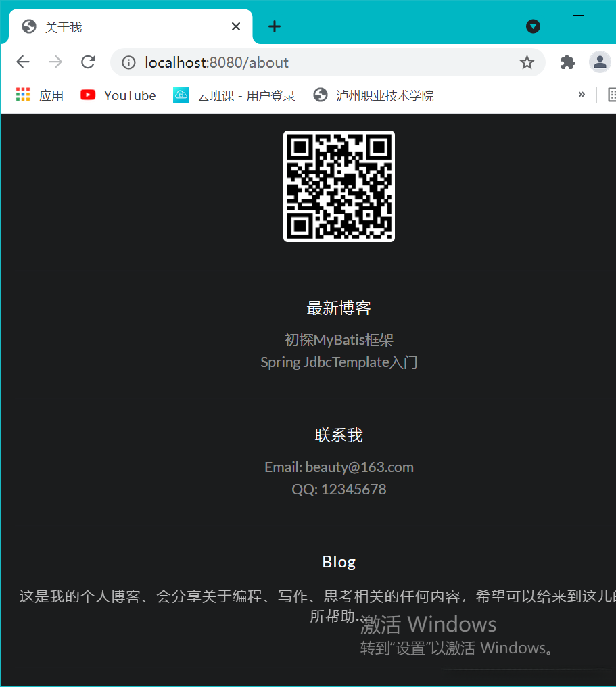The height and width of the screenshot is (687, 616).
Task: Open the browser extensions puzzle icon
Action: click(x=567, y=62)
